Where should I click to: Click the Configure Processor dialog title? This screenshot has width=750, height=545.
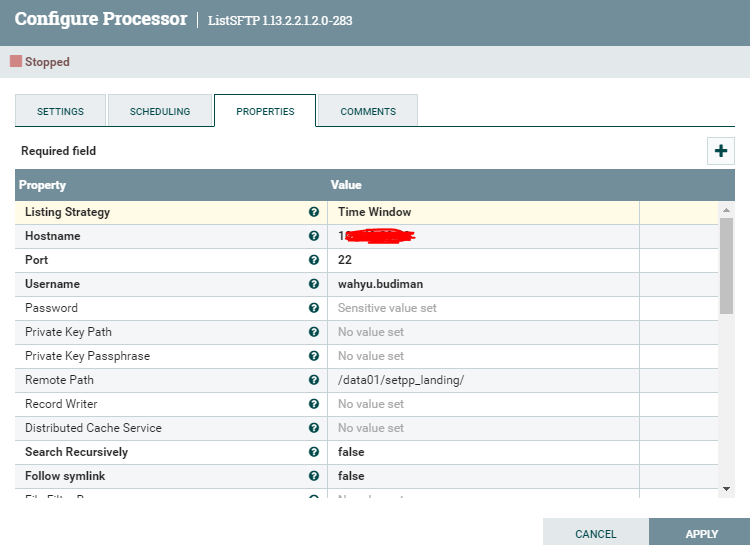coord(101,19)
